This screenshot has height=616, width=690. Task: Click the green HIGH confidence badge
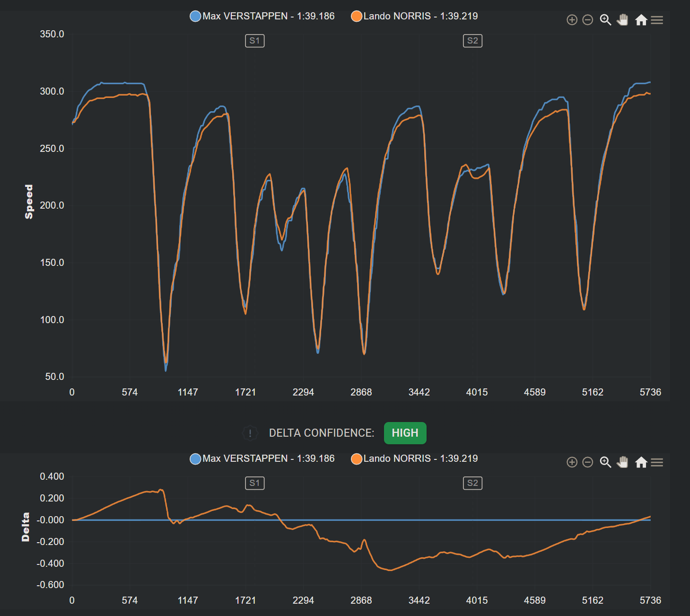(405, 433)
